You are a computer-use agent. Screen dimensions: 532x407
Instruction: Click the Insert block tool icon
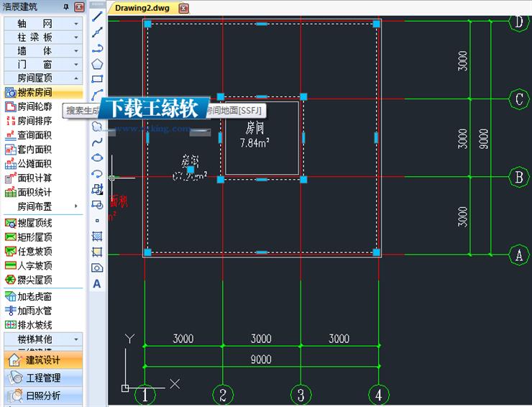[x=97, y=189]
